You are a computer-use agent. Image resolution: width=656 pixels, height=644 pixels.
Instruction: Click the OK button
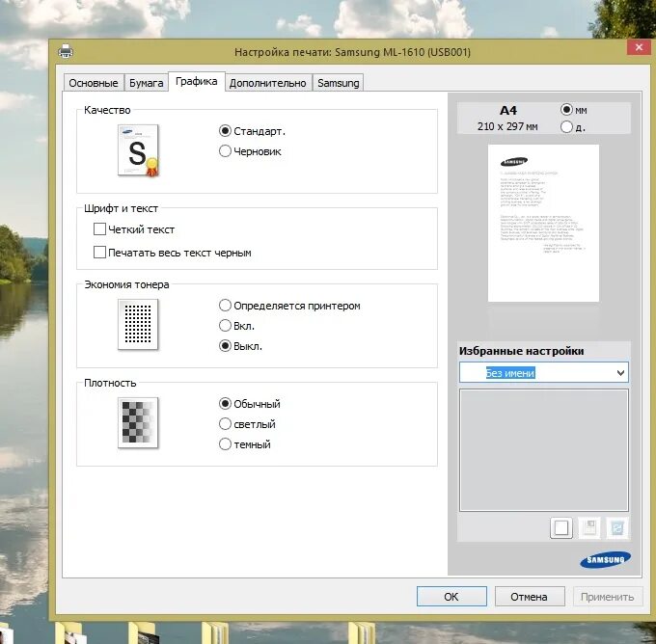pos(451,597)
